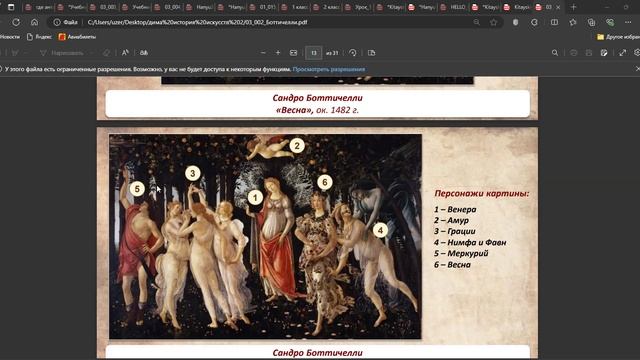
Task: Click the 'Персонажи картины:' heading
Action: tap(482, 193)
